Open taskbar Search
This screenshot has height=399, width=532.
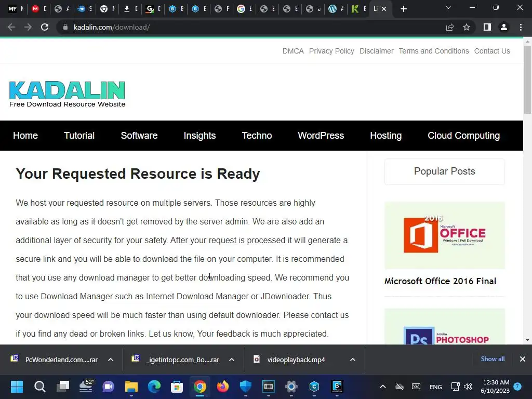click(x=39, y=387)
